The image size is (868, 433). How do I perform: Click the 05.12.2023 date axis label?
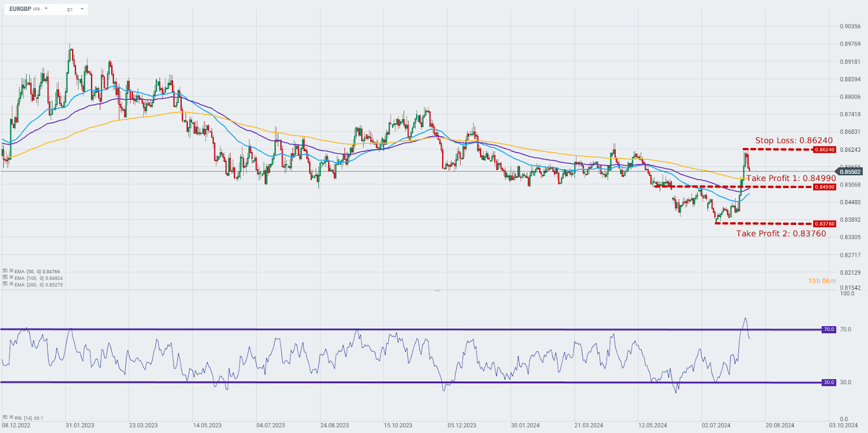click(x=462, y=425)
